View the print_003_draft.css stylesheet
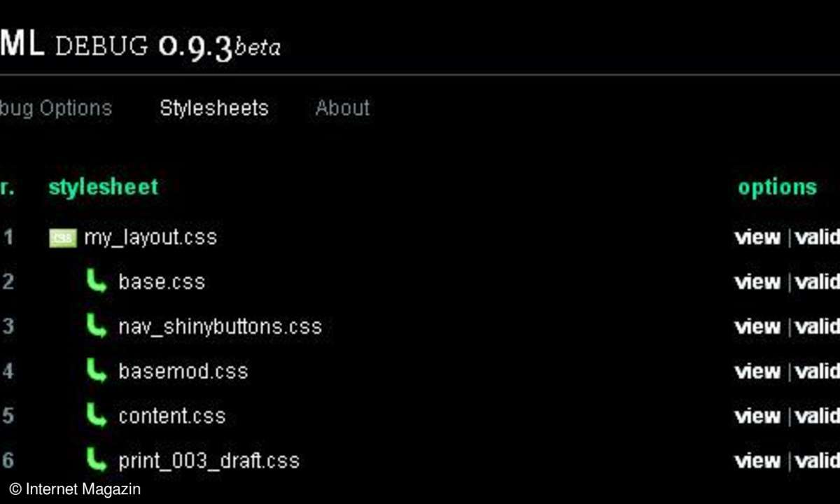 (x=758, y=461)
